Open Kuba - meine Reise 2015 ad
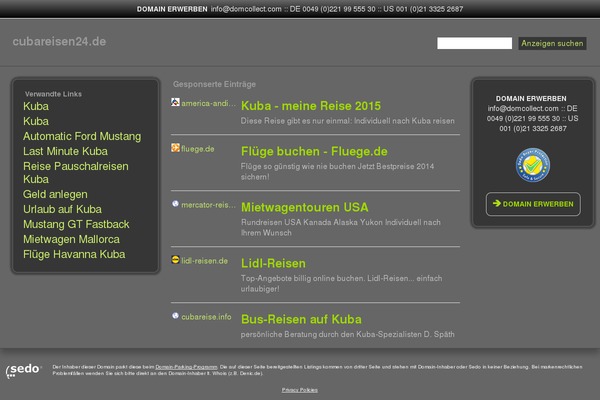Viewport: 600px width, 400px height. [311, 106]
